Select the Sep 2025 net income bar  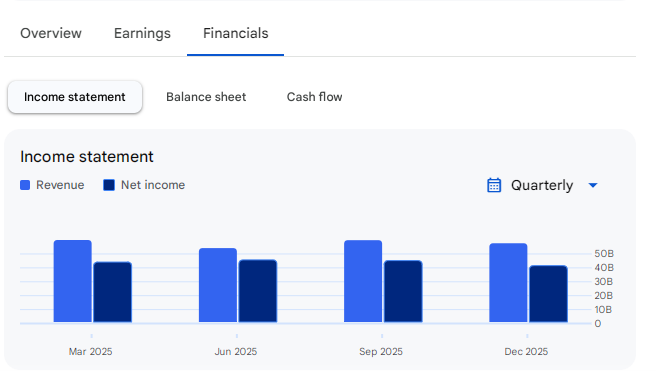[x=403, y=291]
